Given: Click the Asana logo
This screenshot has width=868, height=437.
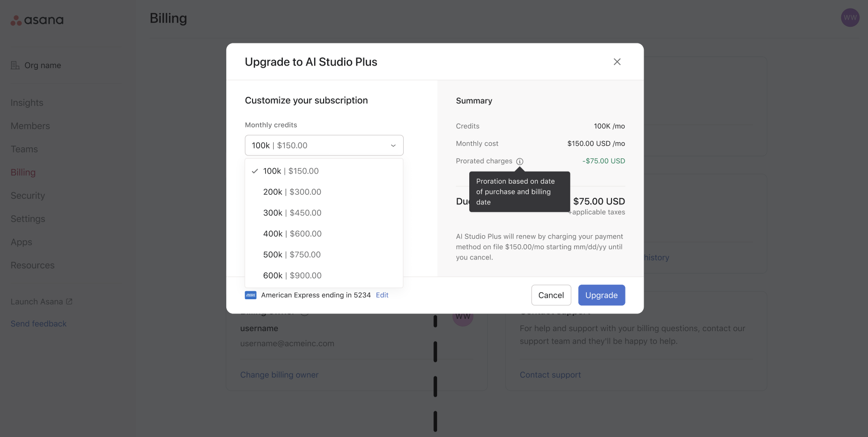Looking at the screenshot, I should coord(36,19).
